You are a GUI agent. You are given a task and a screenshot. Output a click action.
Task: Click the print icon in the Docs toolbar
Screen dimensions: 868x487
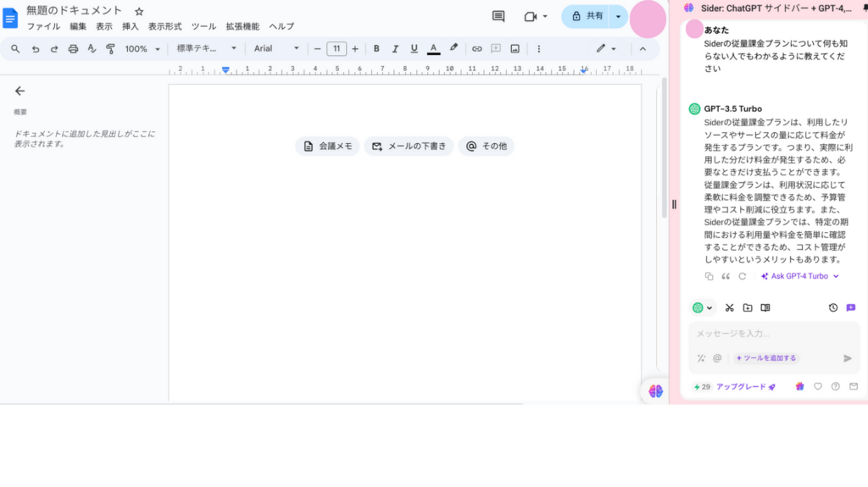point(73,49)
